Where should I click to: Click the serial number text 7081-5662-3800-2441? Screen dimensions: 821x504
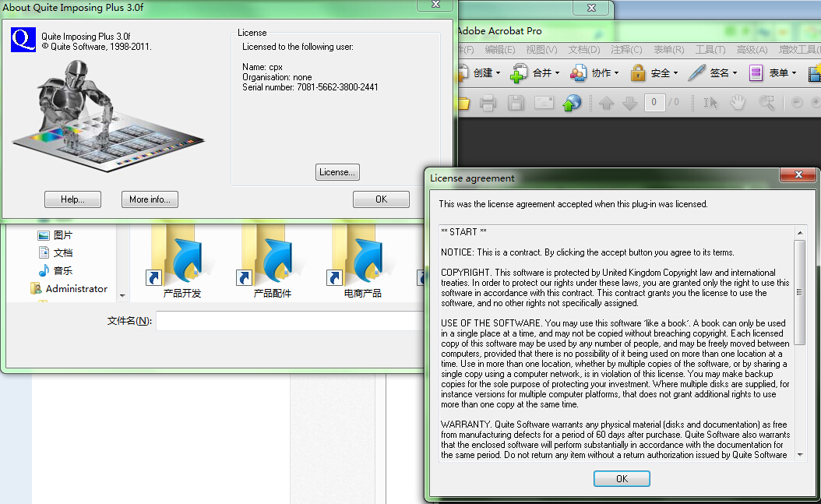tap(337, 87)
